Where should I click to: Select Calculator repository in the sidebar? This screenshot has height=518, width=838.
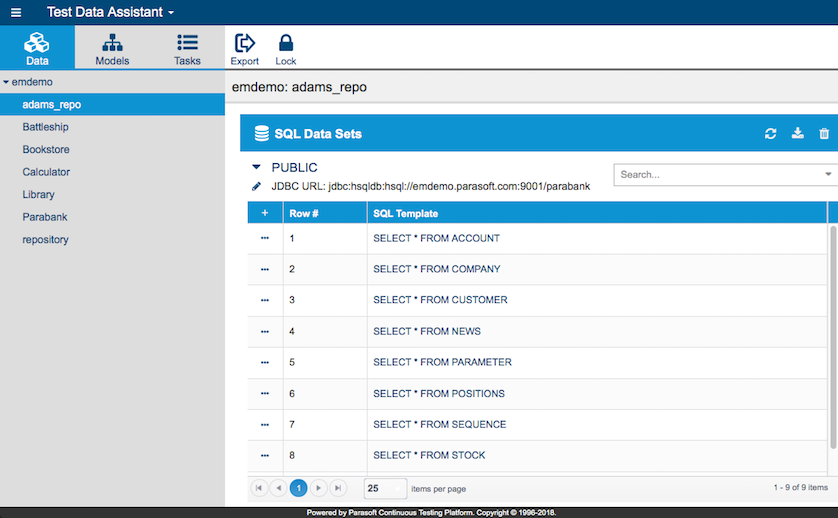[46, 172]
